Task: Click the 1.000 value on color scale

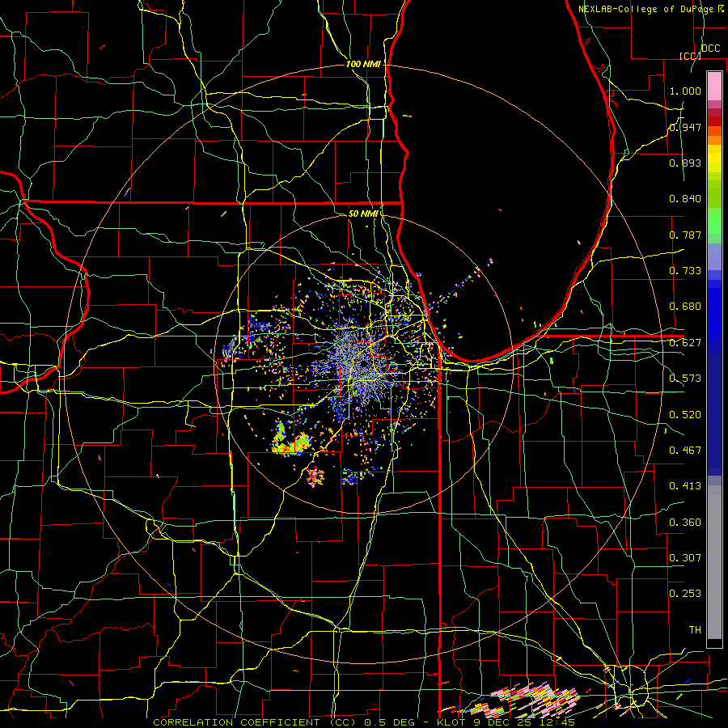Action: (685, 91)
